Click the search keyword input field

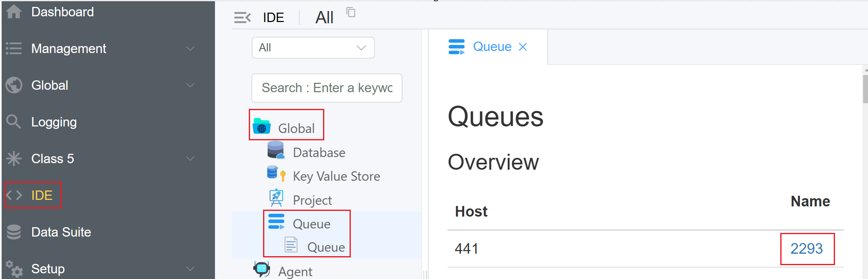327,88
